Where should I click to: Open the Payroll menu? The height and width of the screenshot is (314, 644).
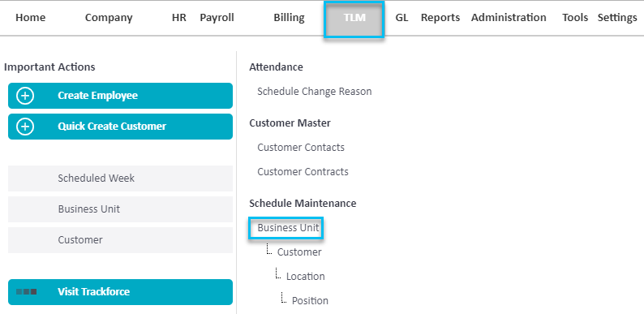[217, 18]
